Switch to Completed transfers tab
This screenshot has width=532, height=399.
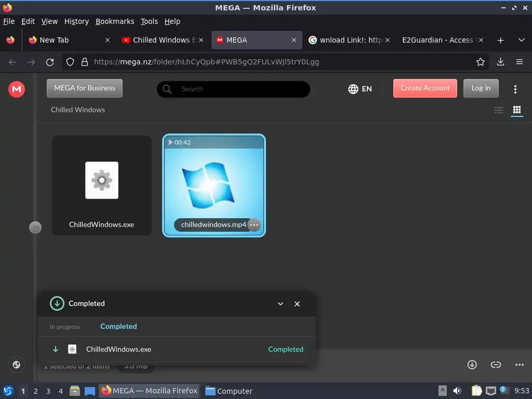118,326
